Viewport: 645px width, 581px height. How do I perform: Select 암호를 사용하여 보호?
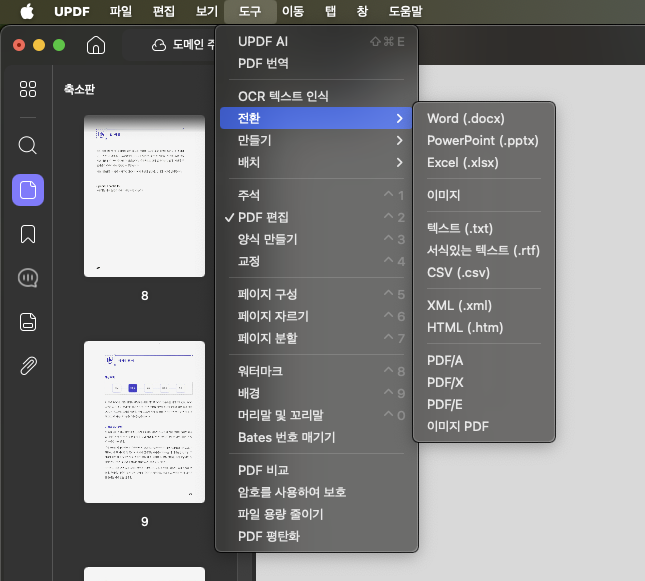click(x=316, y=492)
